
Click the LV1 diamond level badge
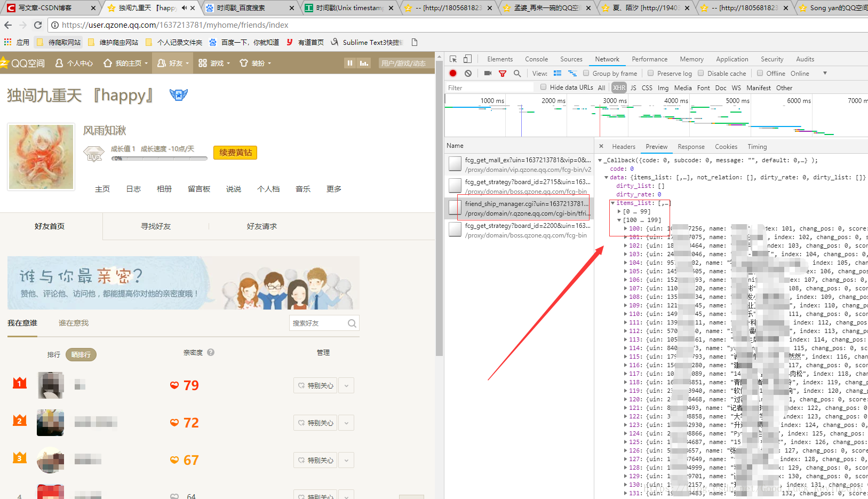[94, 154]
